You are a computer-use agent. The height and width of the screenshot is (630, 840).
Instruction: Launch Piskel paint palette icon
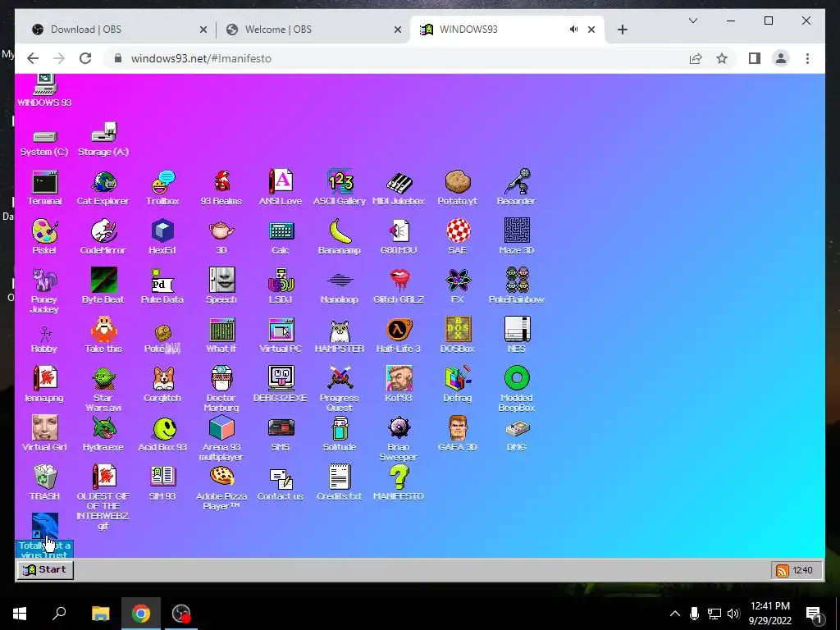[44, 237]
